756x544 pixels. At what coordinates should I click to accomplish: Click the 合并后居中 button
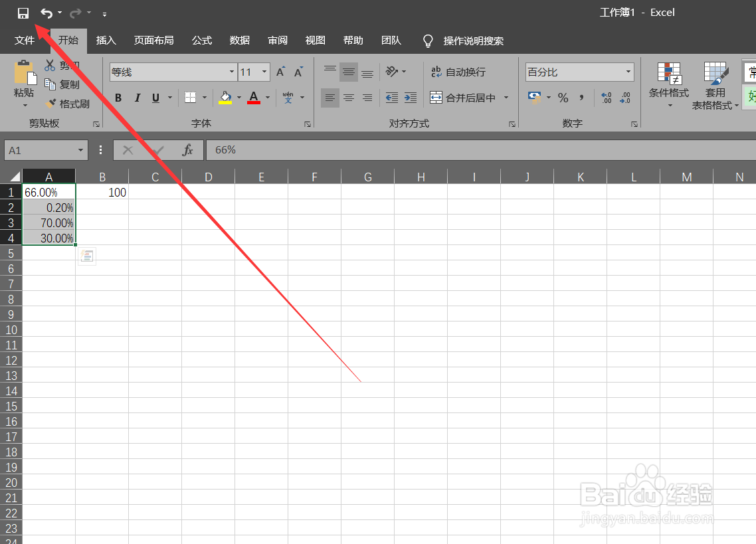coord(462,98)
